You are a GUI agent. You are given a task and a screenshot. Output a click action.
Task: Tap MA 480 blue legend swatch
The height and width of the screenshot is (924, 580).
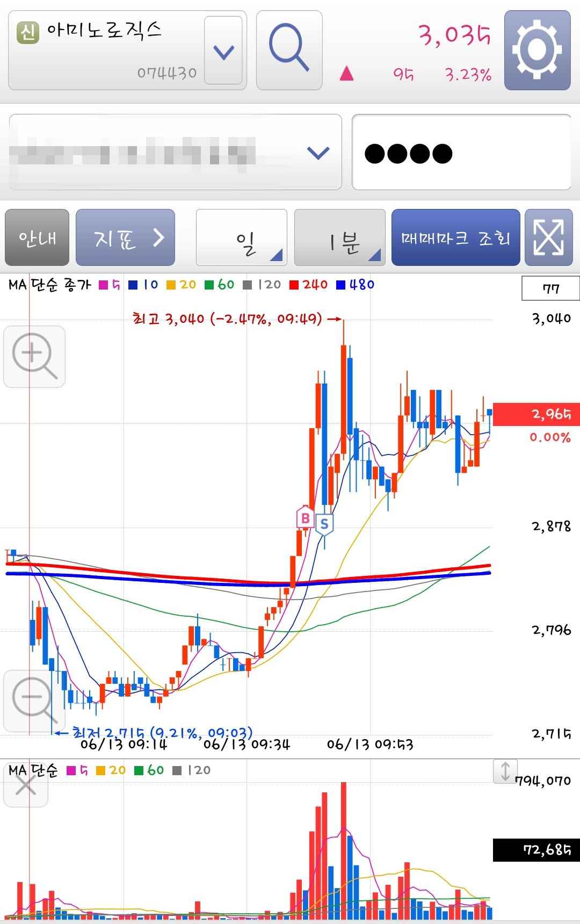pos(340,285)
